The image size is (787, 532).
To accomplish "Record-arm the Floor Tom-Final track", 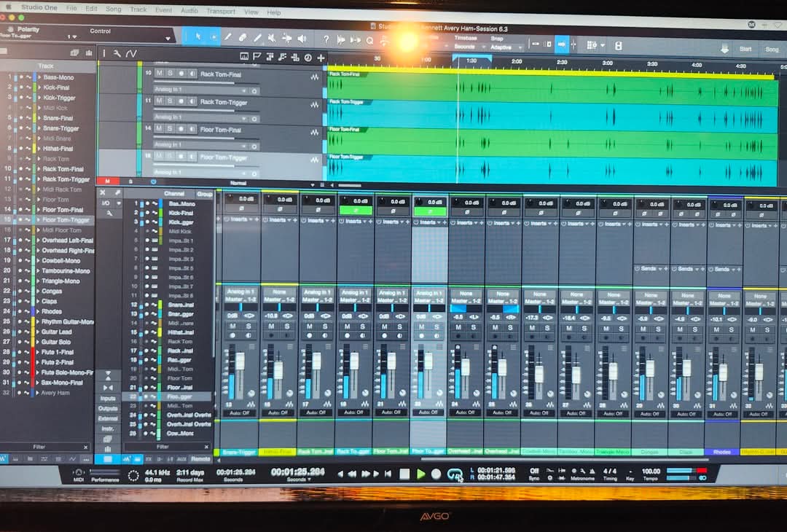I will pyautogui.click(x=181, y=128).
